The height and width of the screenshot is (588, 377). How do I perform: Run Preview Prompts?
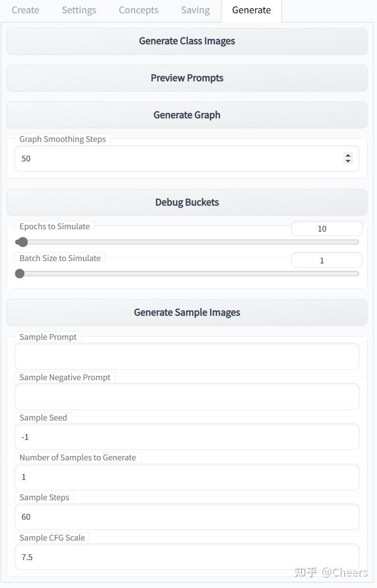[187, 78]
